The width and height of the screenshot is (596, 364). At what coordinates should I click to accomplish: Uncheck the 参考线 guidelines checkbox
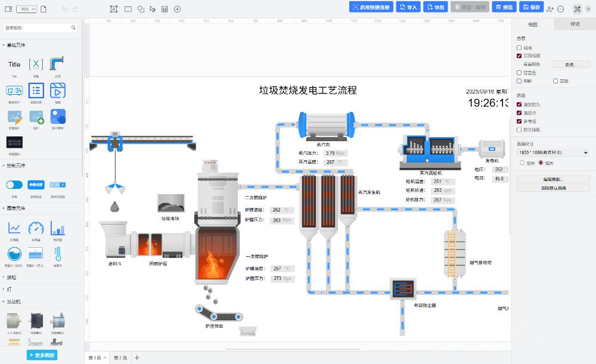pos(519,121)
